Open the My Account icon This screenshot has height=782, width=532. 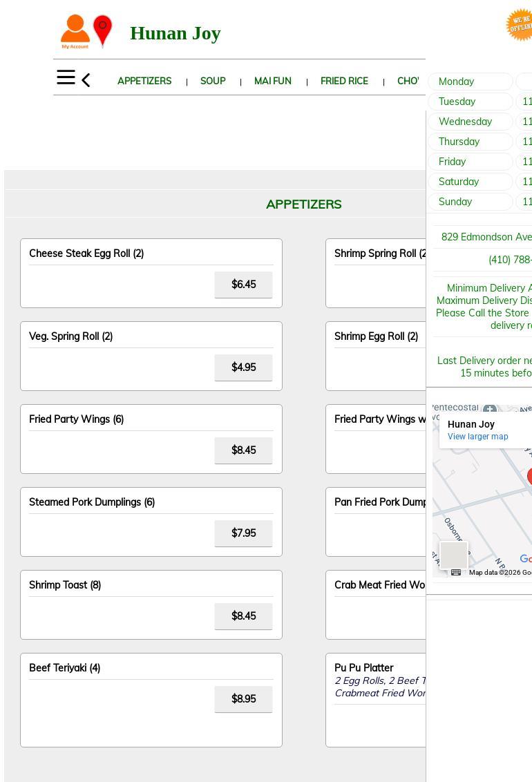point(75,31)
